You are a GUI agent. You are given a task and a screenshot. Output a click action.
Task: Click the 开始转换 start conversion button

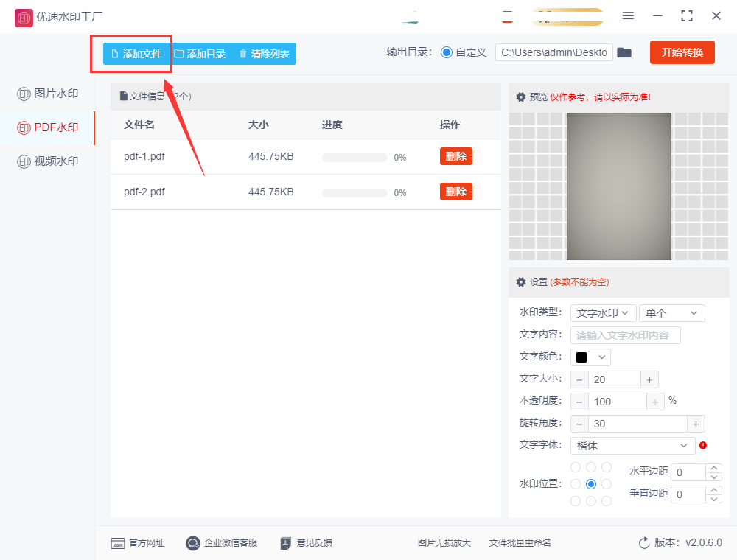[682, 52]
